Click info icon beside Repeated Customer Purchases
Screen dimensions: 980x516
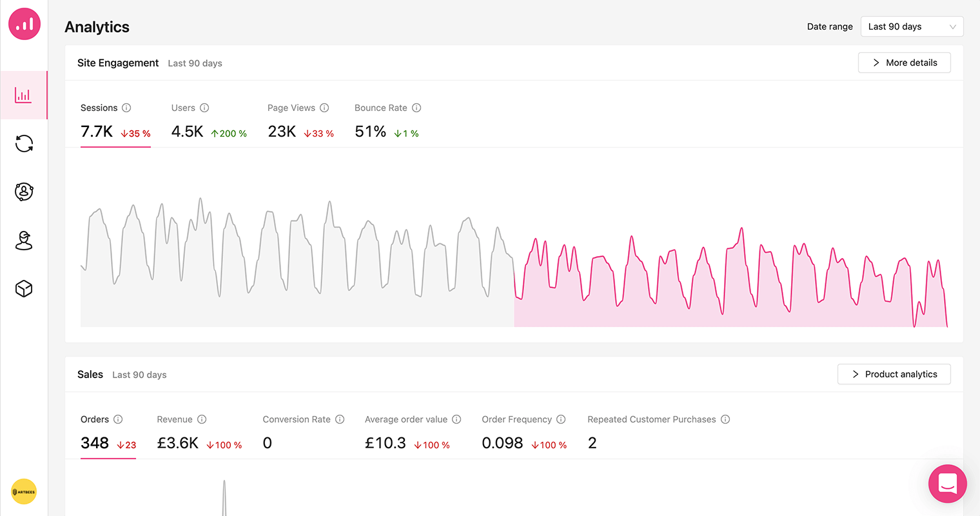click(725, 419)
